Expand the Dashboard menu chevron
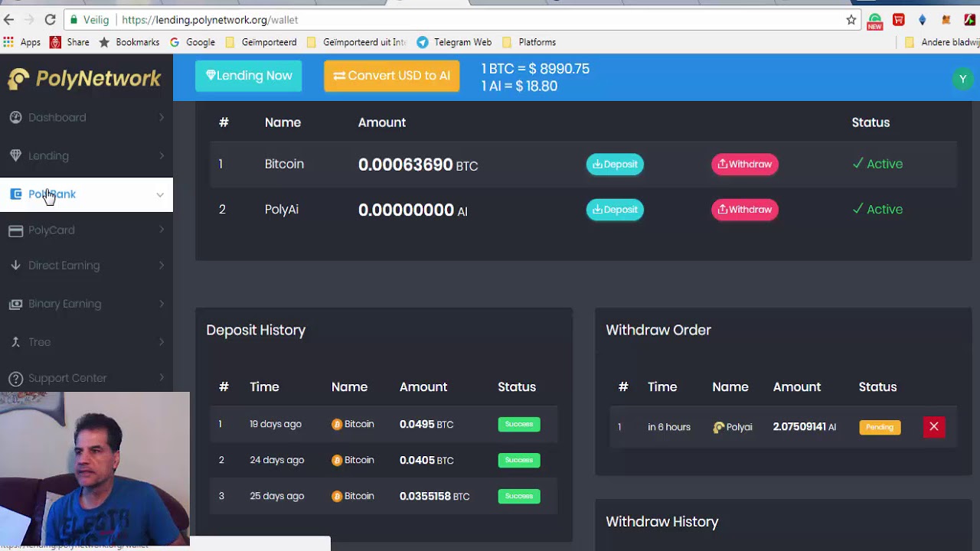Image resolution: width=980 pixels, height=551 pixels. [x=162, y=117]
